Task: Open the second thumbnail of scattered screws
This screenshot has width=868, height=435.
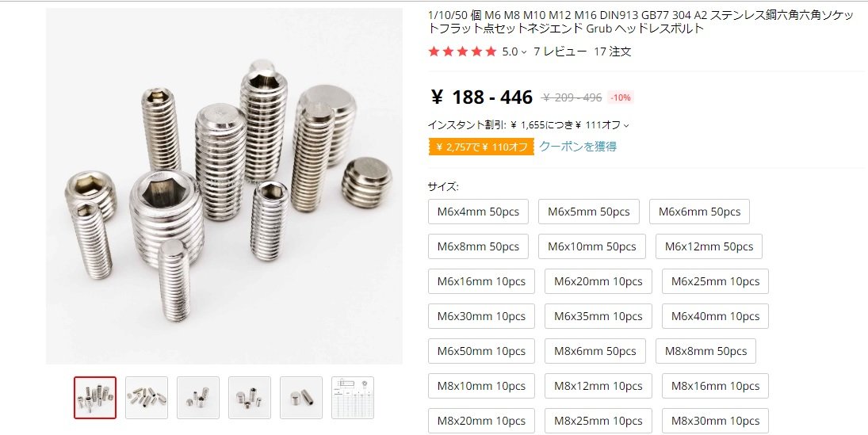Action: [x=147, y=398]
